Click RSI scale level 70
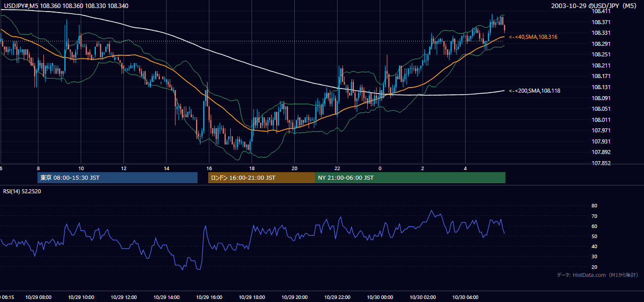 (594, 216)
